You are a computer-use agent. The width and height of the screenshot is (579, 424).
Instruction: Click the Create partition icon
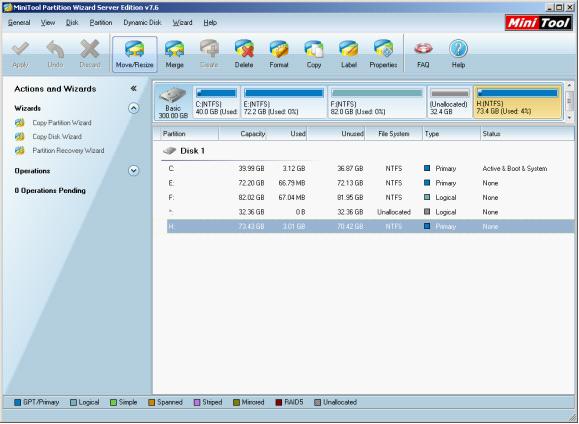coord(209,48)
